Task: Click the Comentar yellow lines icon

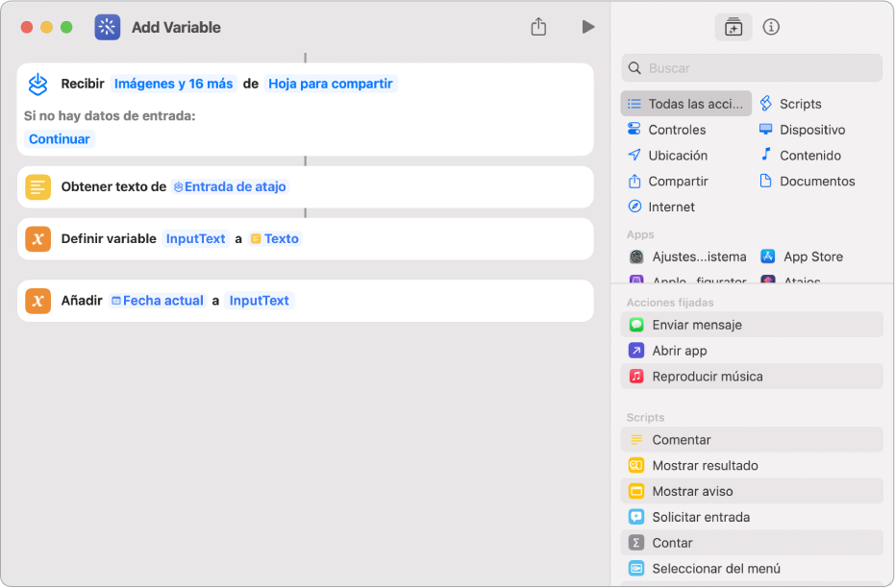Action: point(635,440)
